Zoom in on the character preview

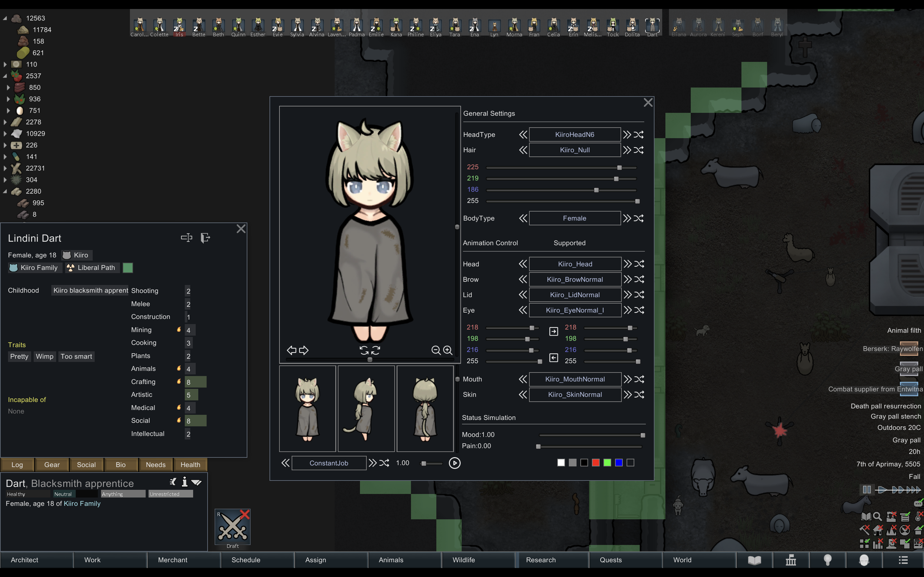448,350
